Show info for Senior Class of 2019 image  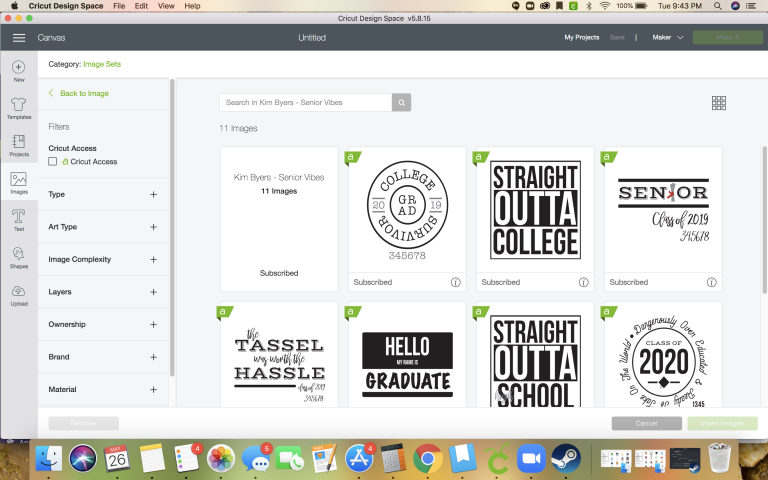712,282
